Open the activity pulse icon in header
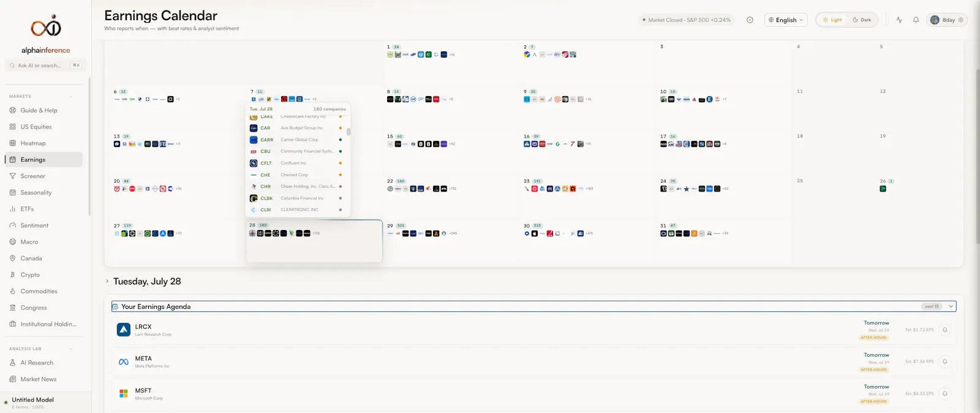Screen dimensions: 980x413 [899, 20]
